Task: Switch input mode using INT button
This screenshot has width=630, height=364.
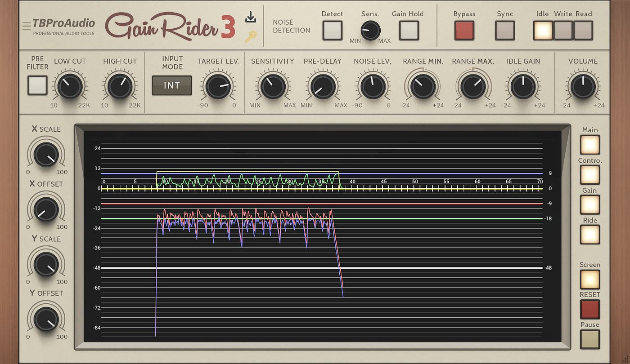Action: 171,85
